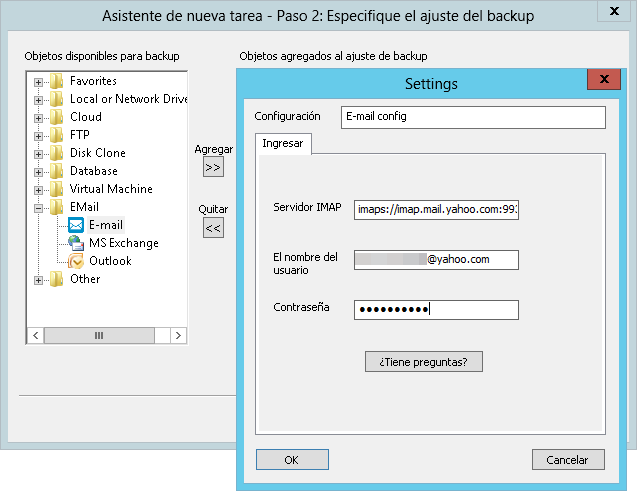Viewport: 637px width, 491px height.
Task: Click the Disk Clone folder icon
Action: 57,153
